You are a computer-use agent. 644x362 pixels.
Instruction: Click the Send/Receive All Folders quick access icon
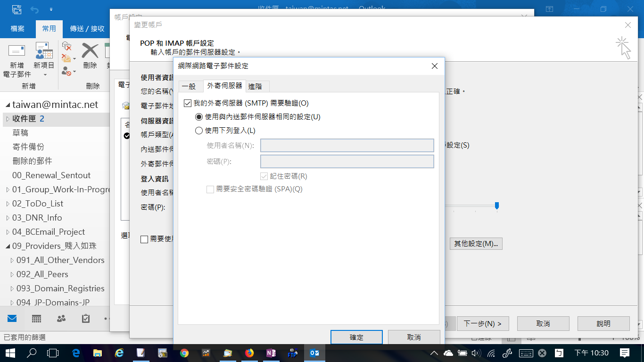16,9
